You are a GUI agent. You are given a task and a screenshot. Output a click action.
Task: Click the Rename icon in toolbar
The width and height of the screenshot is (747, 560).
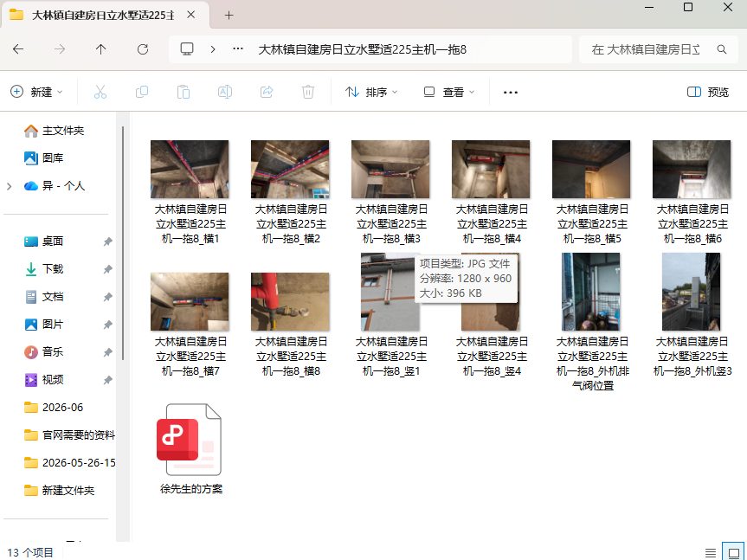point(225,92)
